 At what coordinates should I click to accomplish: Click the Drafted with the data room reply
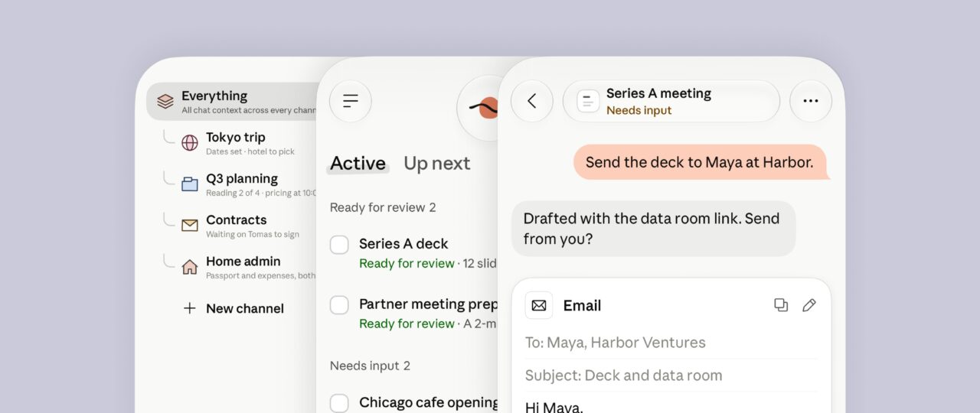653,229
